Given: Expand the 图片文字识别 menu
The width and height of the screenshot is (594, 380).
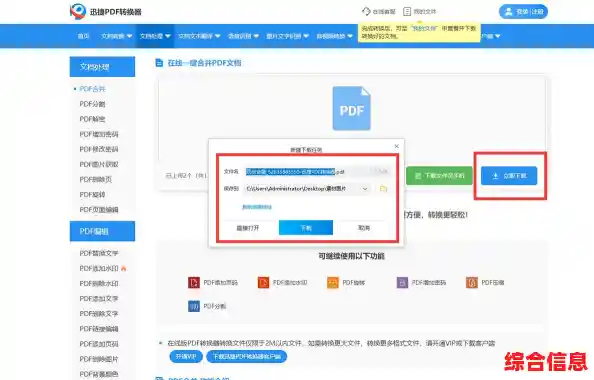Looking at the screenshot, I should (287, 36).
